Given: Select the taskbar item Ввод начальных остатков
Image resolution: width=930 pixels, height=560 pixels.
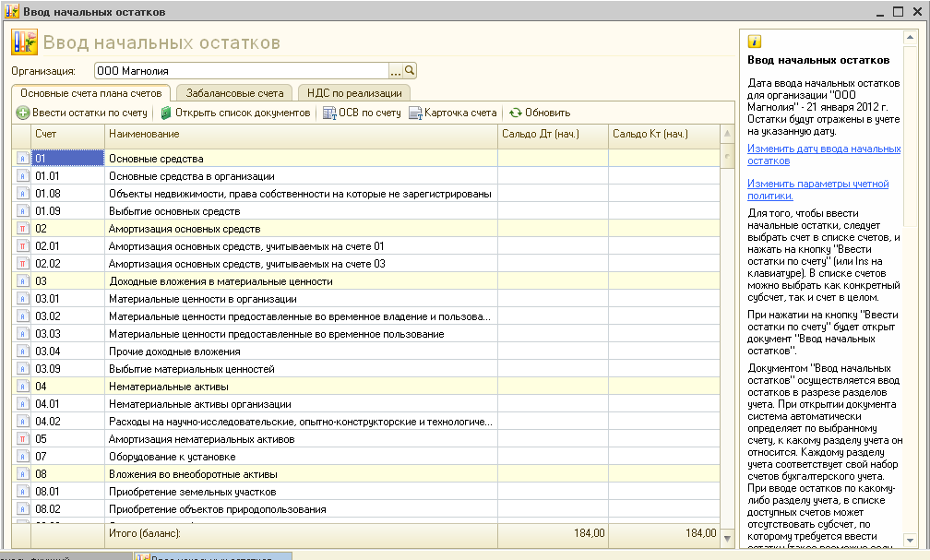Looking at the screenshot, I should click(x=213, y=556).
